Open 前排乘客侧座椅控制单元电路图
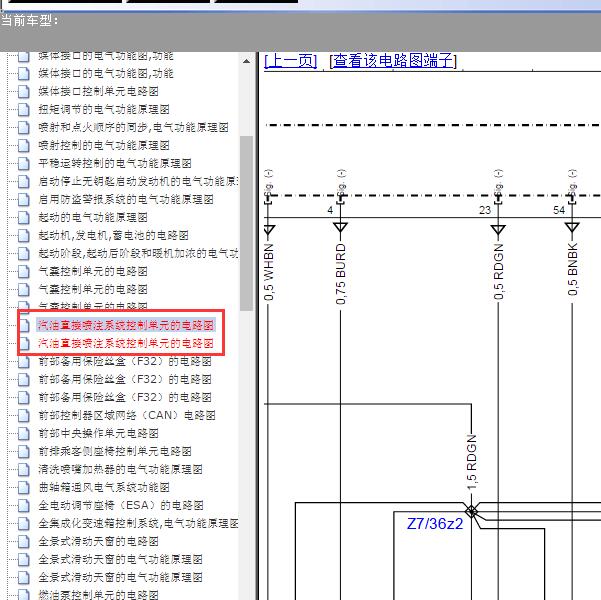This screenshot has height=600, width=601. click(x=115, y=451)
